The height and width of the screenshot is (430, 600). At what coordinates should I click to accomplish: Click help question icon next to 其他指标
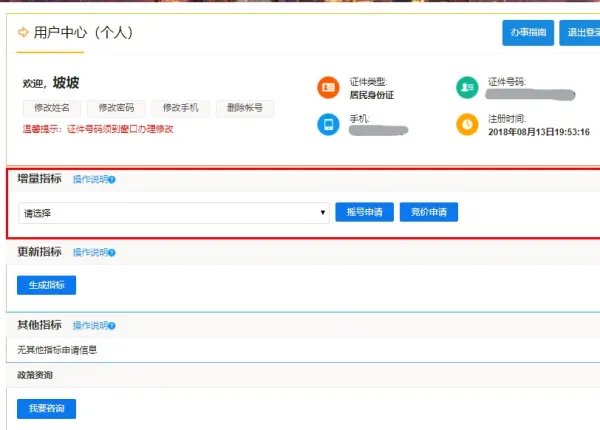point(111,326)
